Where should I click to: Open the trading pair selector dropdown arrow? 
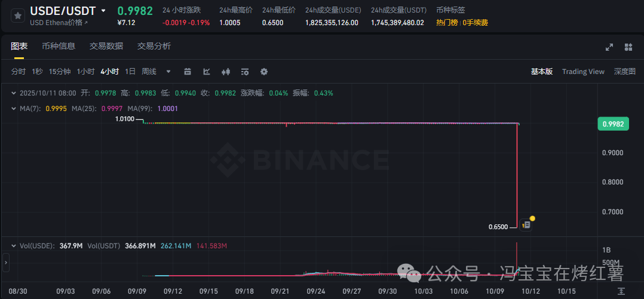[x=103, y=11]
